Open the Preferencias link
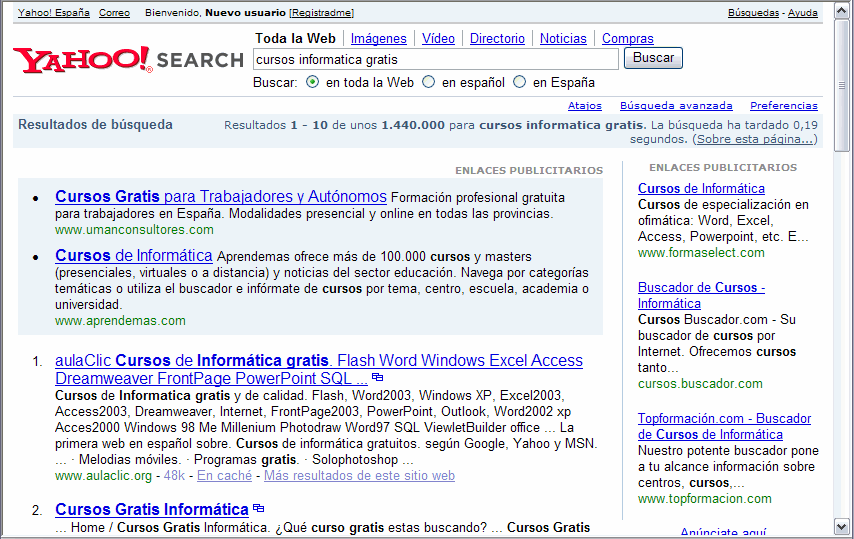The image size is (854, 539). [784, 106]
